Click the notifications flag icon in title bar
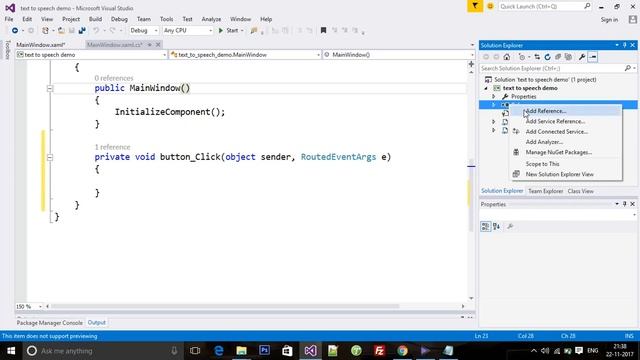Viewport: 640px width, 360px height. [475, 6]
